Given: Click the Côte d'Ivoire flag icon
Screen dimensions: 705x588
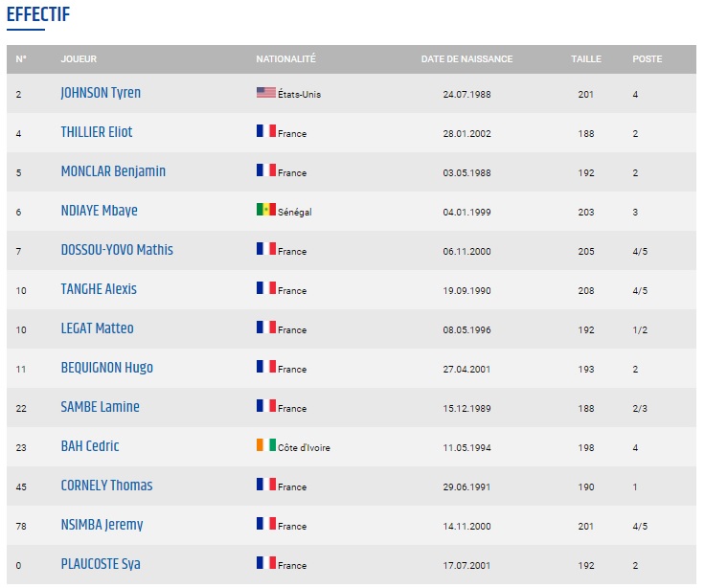Looking at the screenshot, I should 265,446.
